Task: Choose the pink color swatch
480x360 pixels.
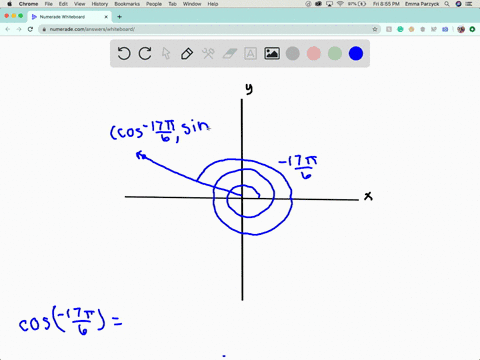Action: 314,53
